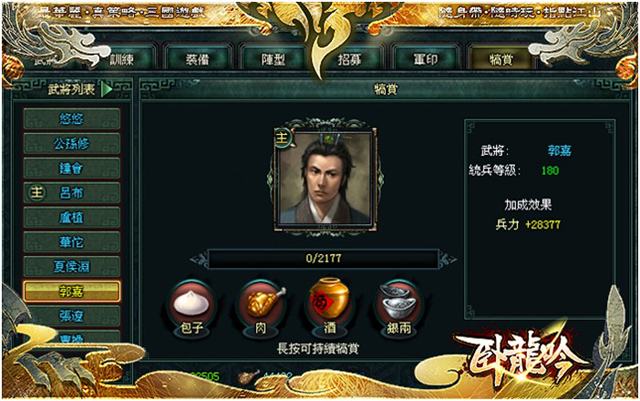Pick 夏侯淵 in the list
Image resolution: width=640 pixels, height=401 pixels.
71,267
